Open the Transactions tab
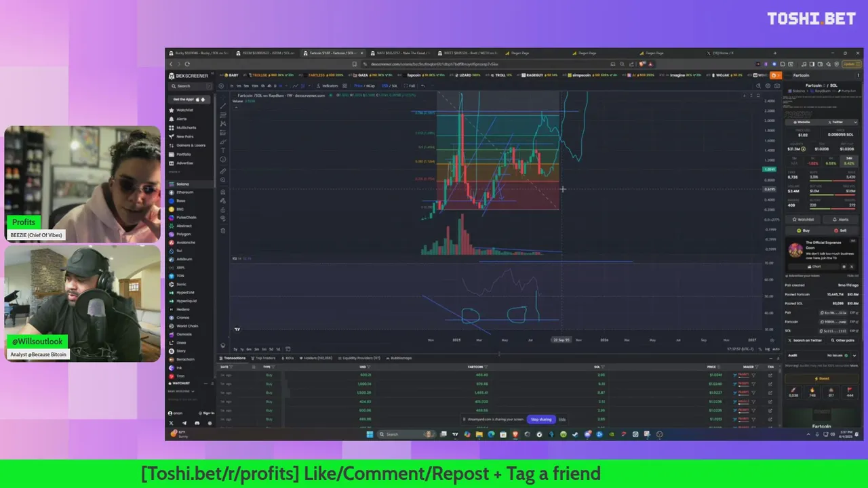This screenshot has width=868, height=488. (233, 358)
